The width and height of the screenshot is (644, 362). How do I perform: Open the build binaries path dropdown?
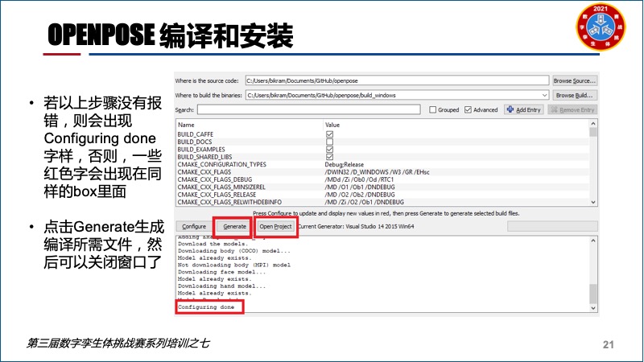click(x=544, y=95)
